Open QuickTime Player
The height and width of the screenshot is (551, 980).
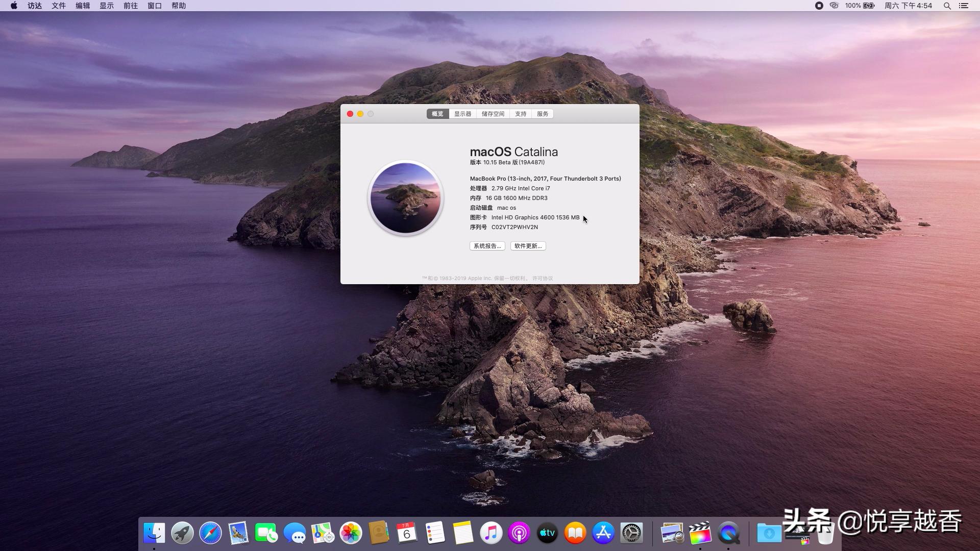[x=728, y=533]
